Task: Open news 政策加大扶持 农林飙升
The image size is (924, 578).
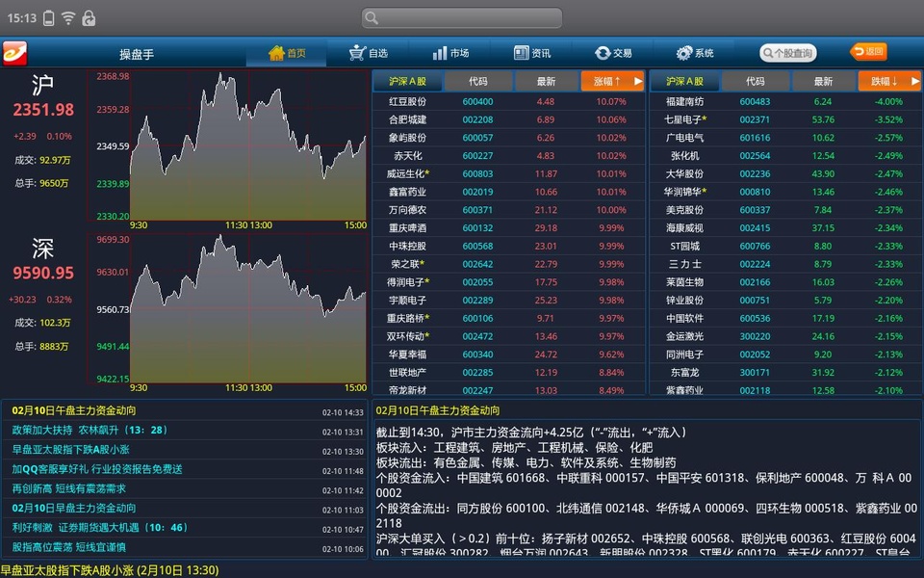Action: [185, 430]
